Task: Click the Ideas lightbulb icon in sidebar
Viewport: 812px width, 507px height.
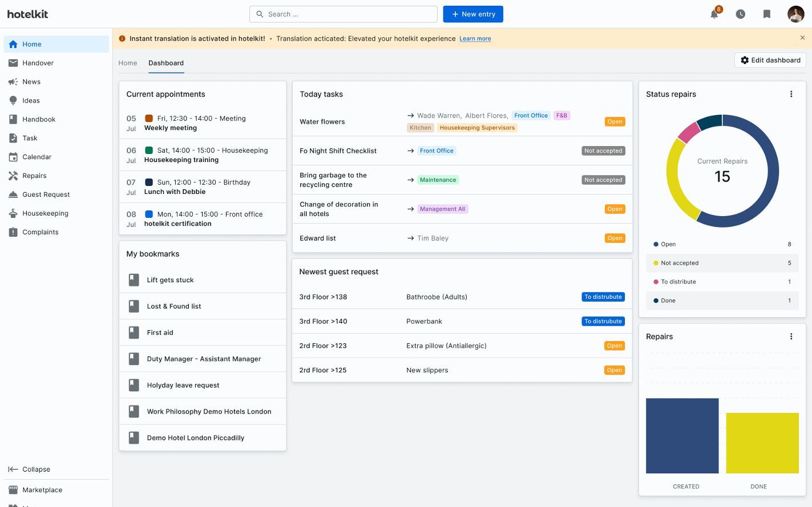Action: coord(13,100)
